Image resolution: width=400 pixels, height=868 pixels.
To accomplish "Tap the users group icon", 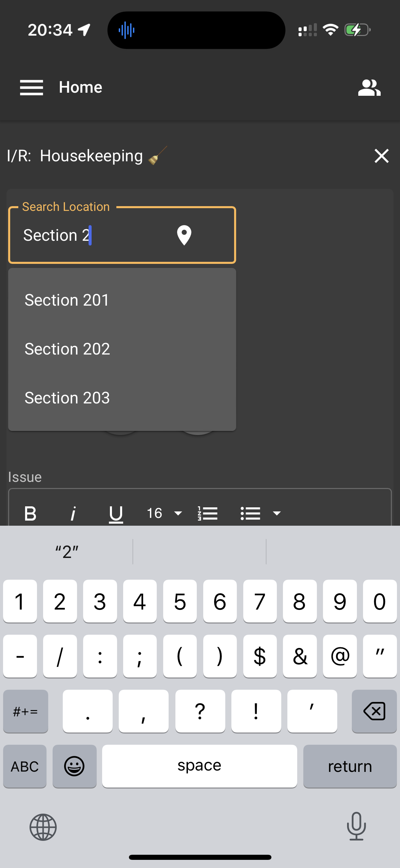I will [369, 88].
